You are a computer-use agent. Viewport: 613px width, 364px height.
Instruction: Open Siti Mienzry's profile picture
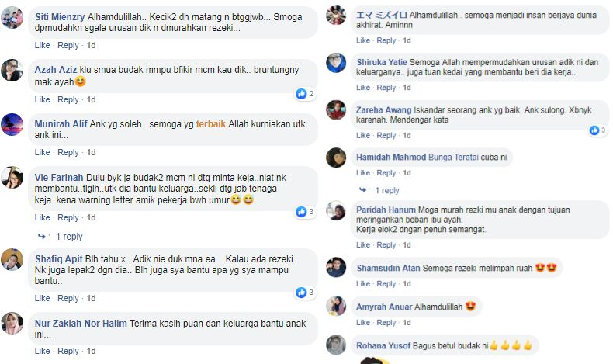point(12,17)
